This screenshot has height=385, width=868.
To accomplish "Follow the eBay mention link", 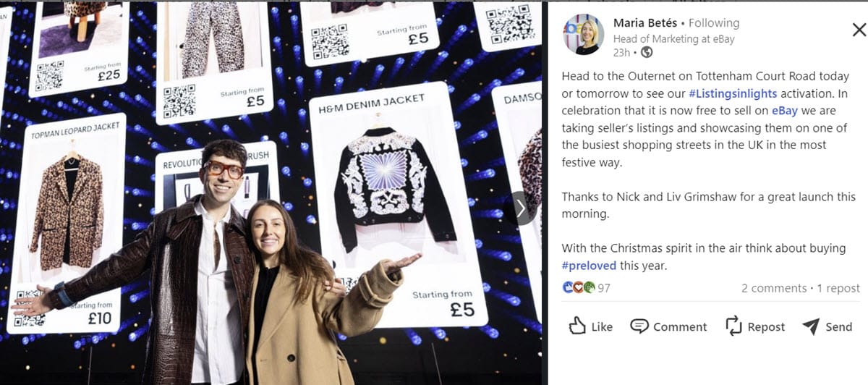I will click(x=784, y=111).
